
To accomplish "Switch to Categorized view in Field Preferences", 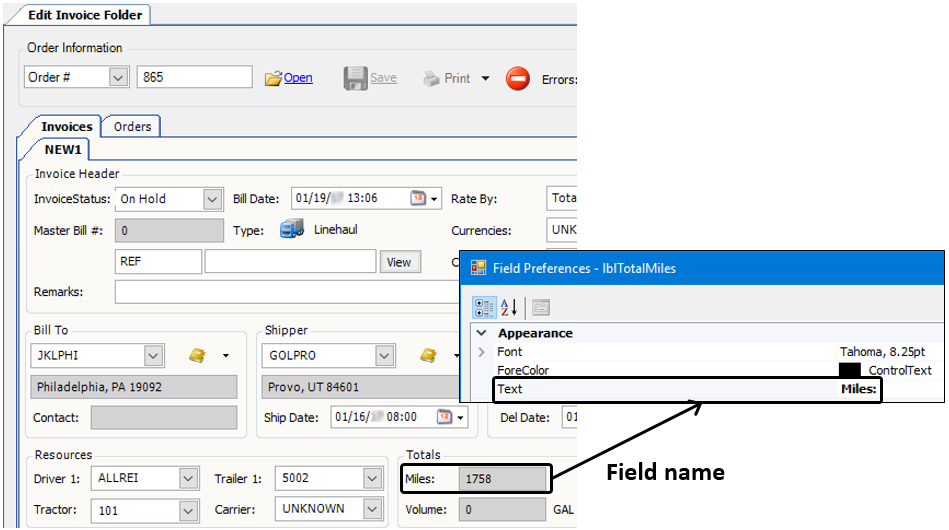I will coord(484,307).
